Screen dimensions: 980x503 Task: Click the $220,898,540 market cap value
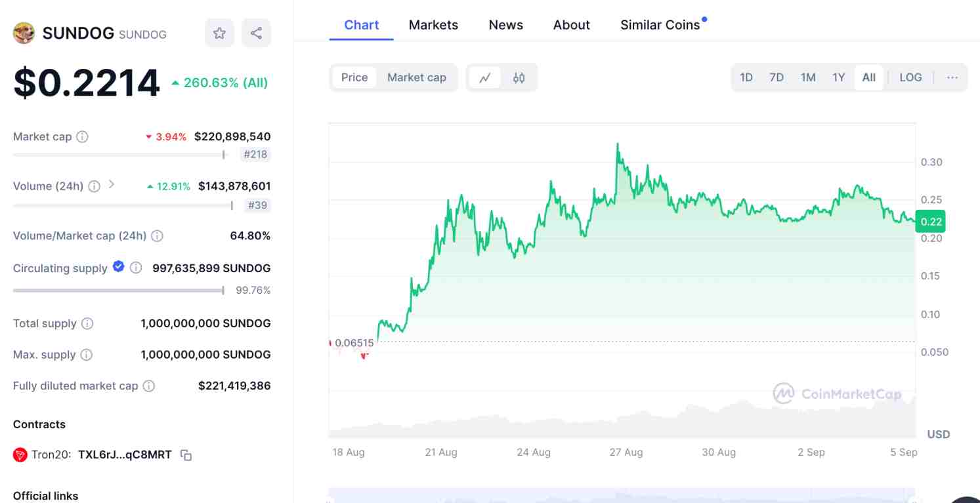232,136
